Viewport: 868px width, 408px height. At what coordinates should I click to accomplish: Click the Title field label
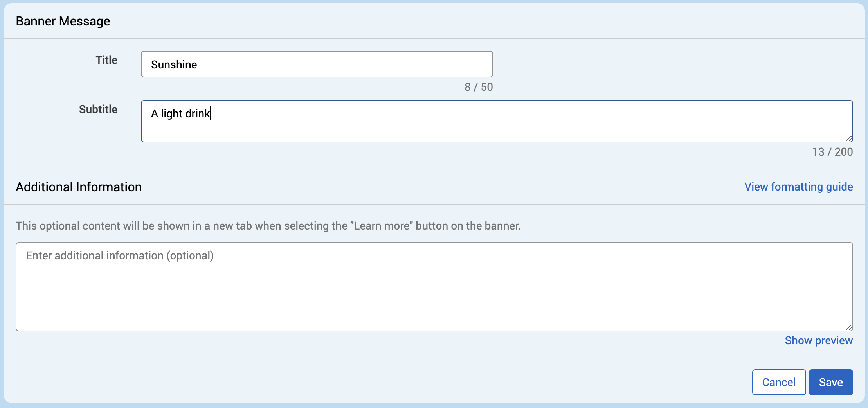pos(106,60)
